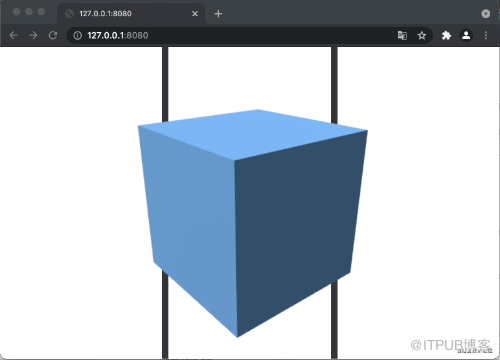Open the user profile avatar
The height and width of the screenshot is (360, 500).
click(466, 35)
